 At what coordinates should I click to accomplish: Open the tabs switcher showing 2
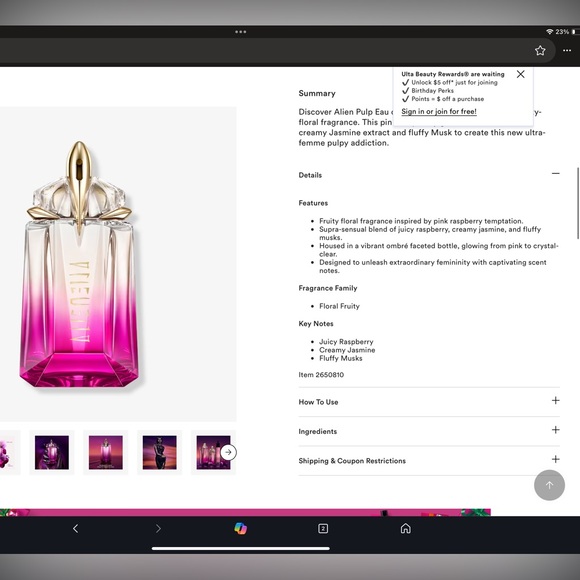tap(323, 528)
